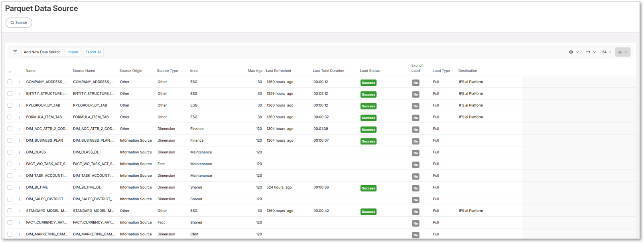Open row menu for DIM_ACC_ATTR_2_COD row
Image resolution: width=644 pixels, height=243 pixels.
(x=19, y=129)
